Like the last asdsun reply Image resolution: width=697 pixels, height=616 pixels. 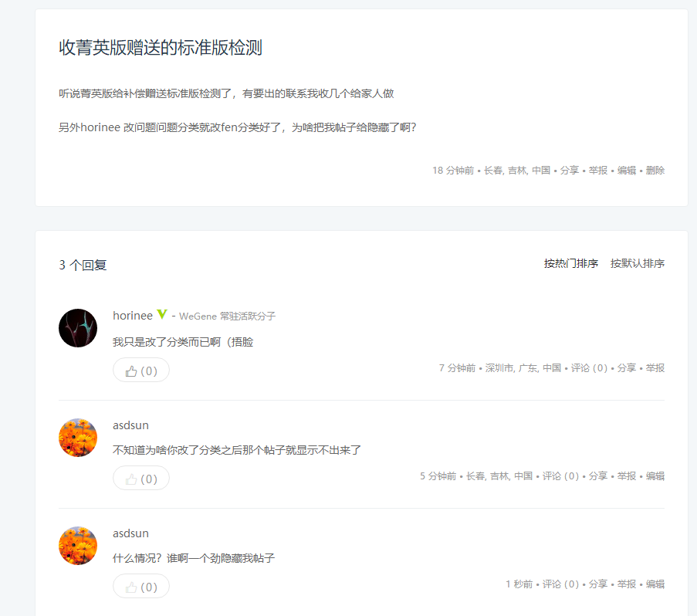[x=141, y=586]
